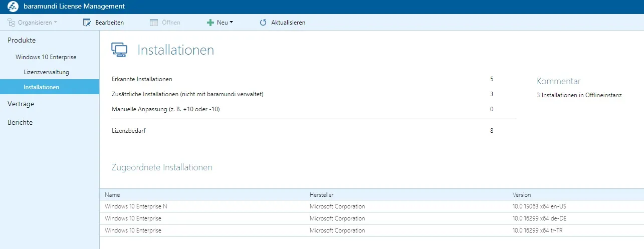Select Installationen in the sidebar
The width and height of the screenshot is (644, 249).
pos(50,87)
